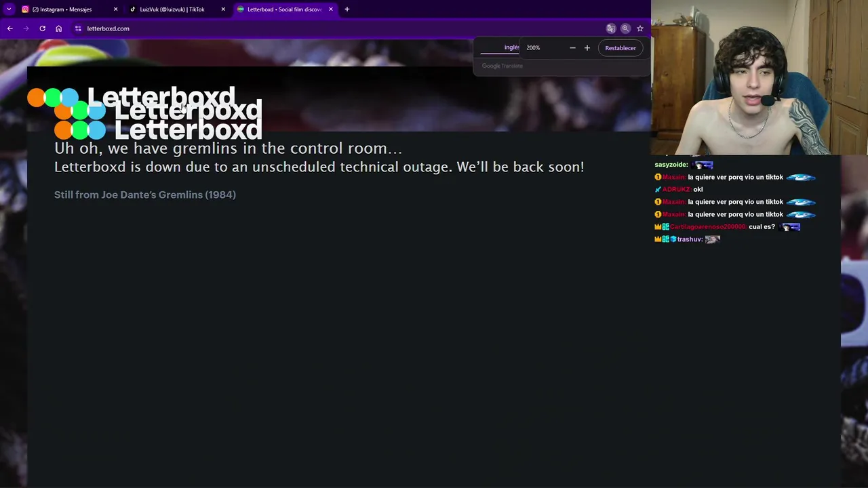
Task: Open the tab search dropdown arrow
Action: pyautogui.click(x=9, y=9)
